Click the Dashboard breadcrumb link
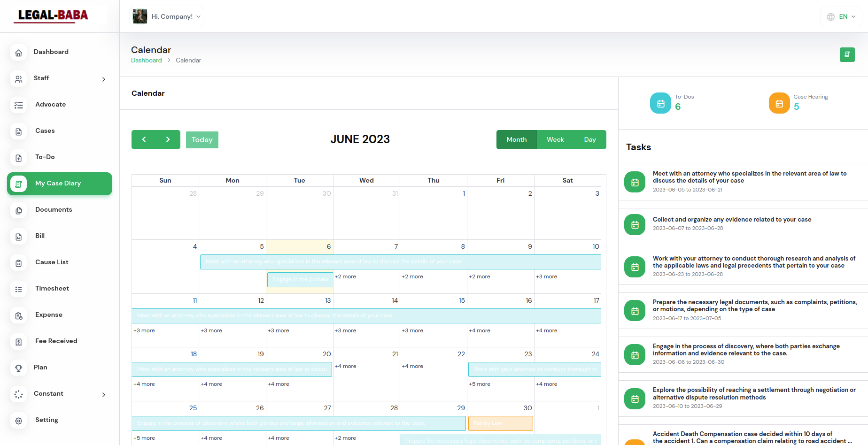This screenshot has height=445, width=868. (146, 60)
